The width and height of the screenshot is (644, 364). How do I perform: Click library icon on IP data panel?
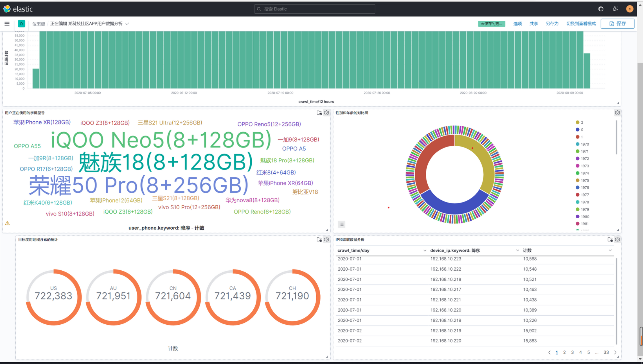click(x=611, y=240)
